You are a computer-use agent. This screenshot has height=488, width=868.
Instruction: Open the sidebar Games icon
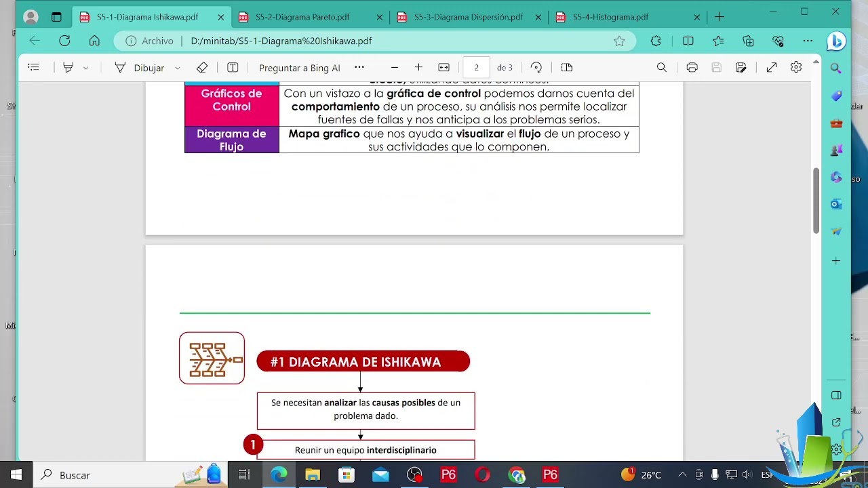pos(836,150)
